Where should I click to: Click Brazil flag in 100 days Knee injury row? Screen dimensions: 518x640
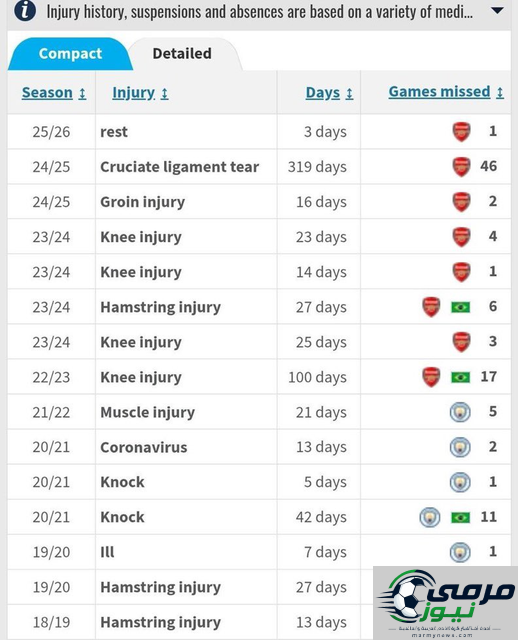[460, 377]
